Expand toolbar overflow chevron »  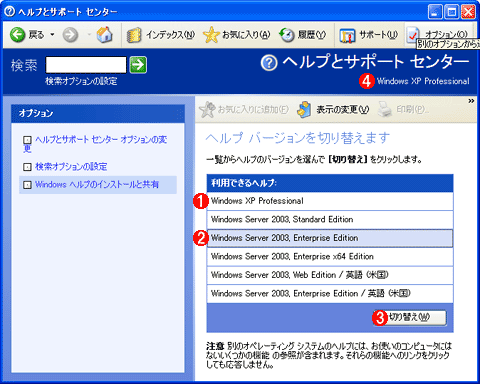click(471, 101)
